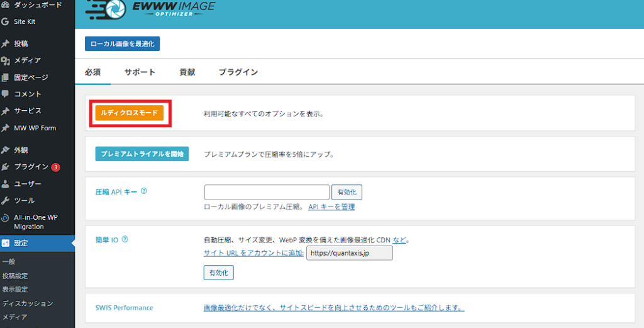Viewport: 644px width, 328px height.
Task: Open ディスカッション settings submenu item
Action: tap(28, 303)
